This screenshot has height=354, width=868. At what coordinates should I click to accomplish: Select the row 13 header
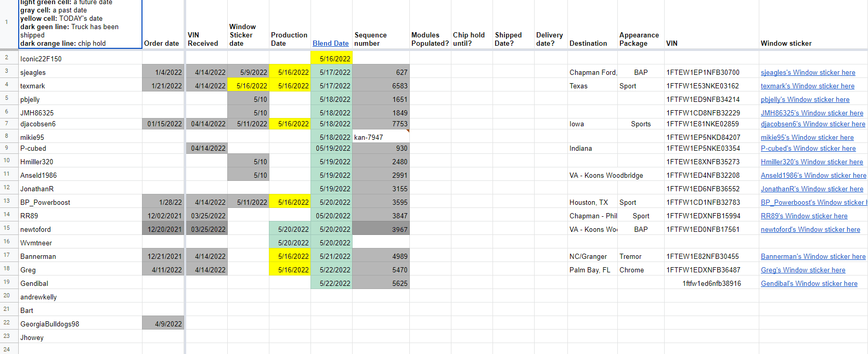pos(7,201)
